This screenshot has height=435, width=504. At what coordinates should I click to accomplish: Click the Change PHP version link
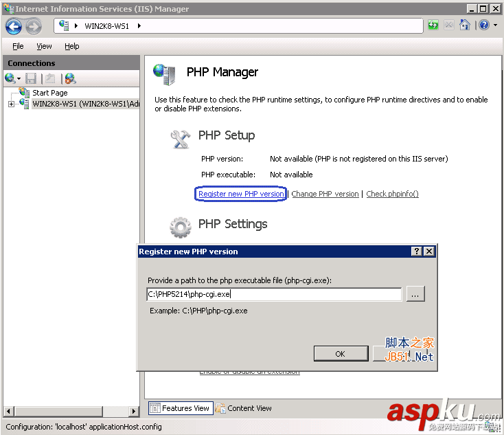(325, 194)
